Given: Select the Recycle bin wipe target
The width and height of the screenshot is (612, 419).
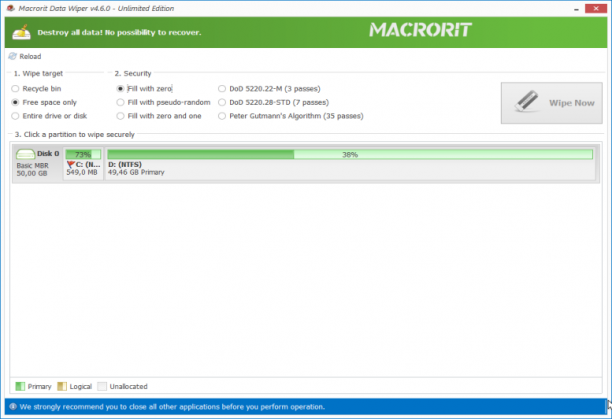Looking at the screenshot, I should pos(36,89).
